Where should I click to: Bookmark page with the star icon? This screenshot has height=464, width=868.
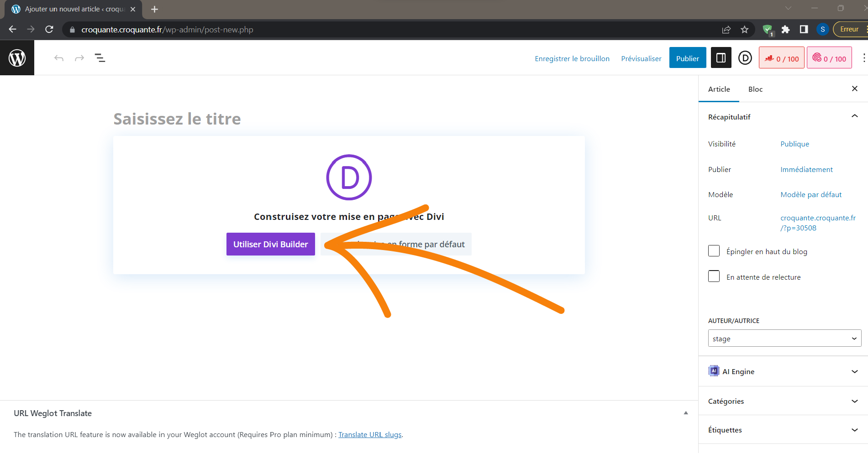point(745,30)
